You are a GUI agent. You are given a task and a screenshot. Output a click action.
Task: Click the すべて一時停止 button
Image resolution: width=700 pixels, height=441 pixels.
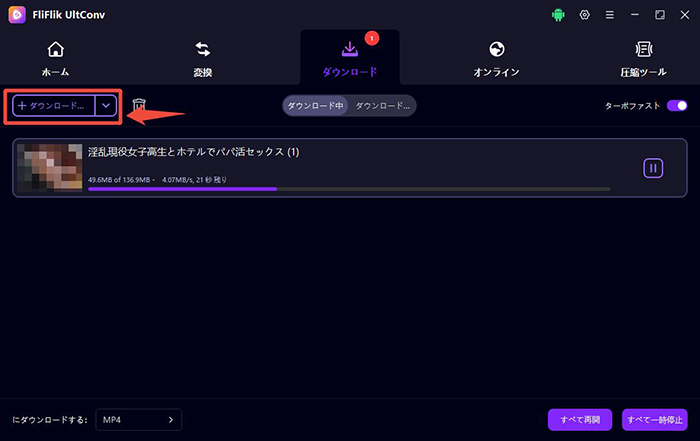[654, 420]
